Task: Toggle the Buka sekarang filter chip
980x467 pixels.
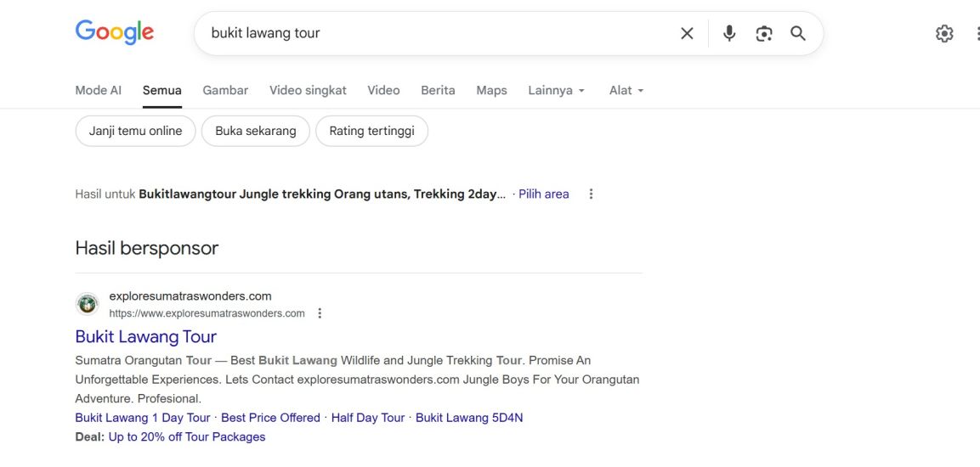Action: 256,131
